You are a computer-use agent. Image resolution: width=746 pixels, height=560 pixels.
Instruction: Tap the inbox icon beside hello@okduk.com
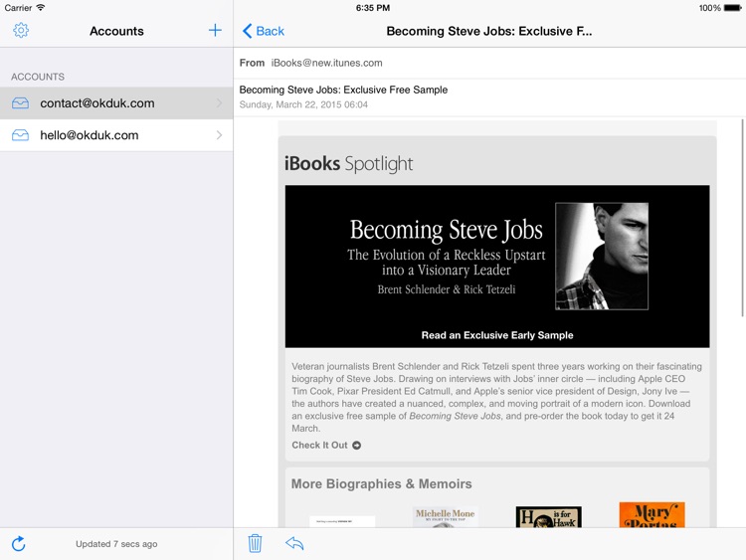(x=20, y=135)
